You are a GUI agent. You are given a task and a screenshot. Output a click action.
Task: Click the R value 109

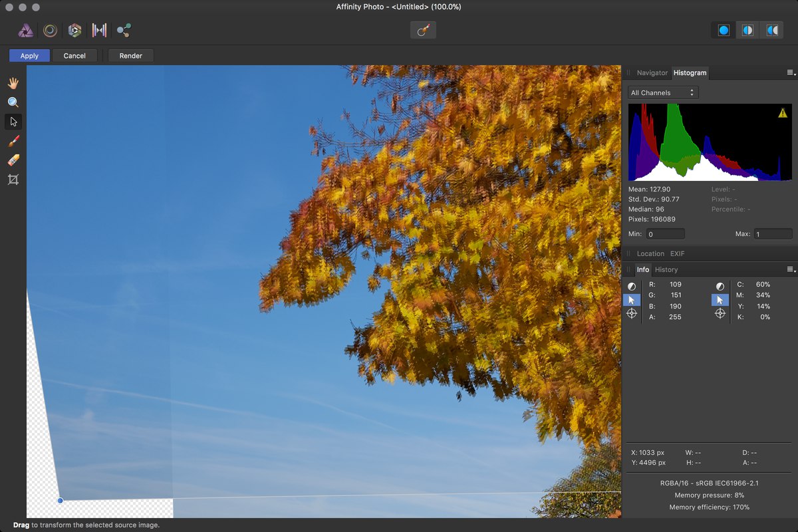[x=675, y=285]
